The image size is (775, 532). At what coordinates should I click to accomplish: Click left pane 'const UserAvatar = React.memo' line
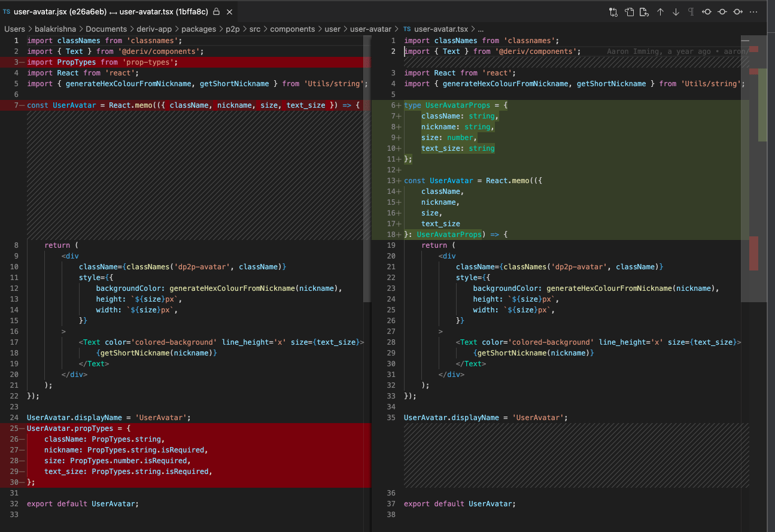[x=193, y=105]
